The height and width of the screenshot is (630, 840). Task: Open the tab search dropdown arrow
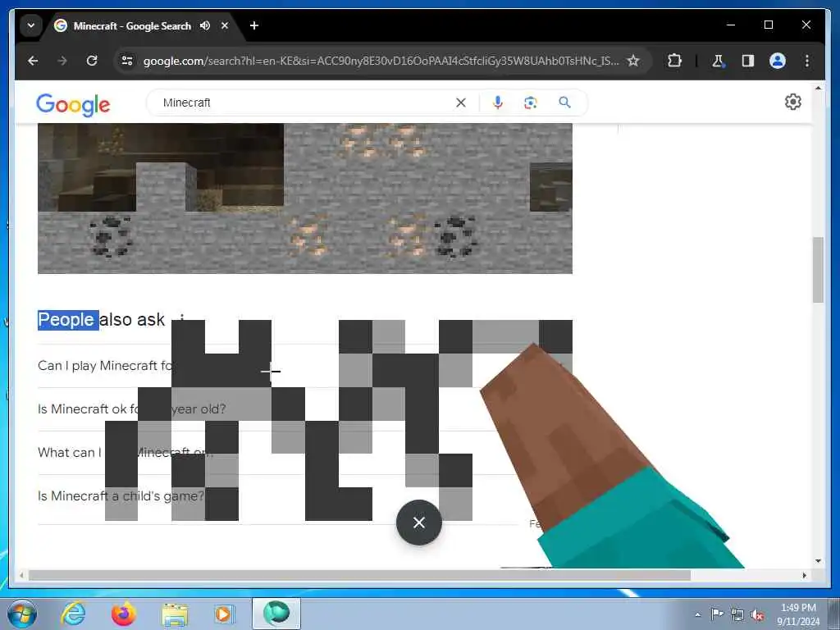pyautogui.click(x=31, y=25)
